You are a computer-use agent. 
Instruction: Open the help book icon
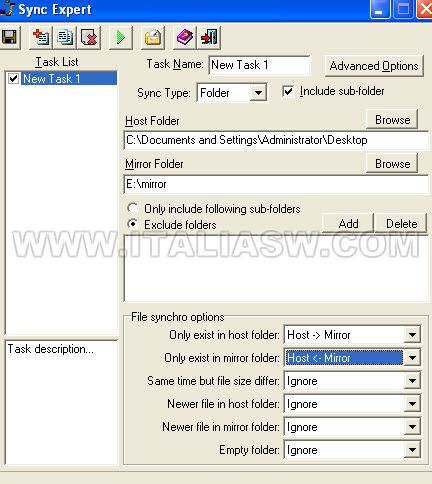(184, 37)
